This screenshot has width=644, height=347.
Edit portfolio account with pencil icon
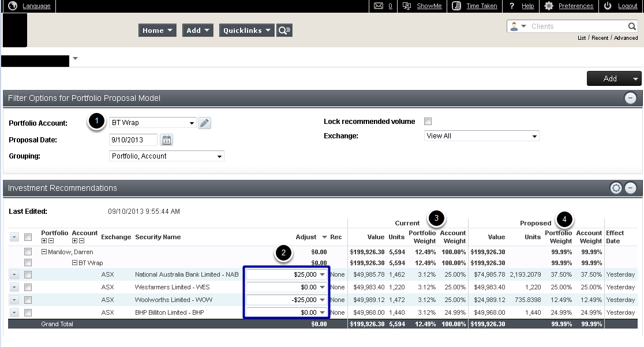204,123
